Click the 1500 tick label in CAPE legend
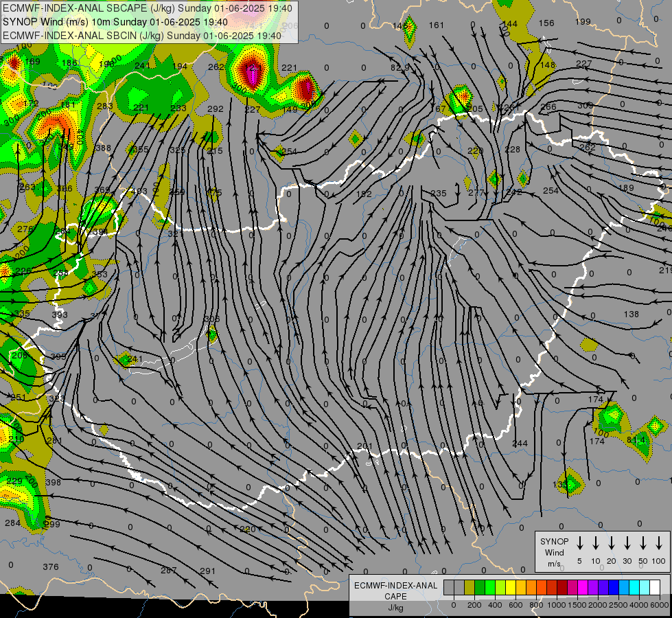The height and width of the screenshot is (618, 672). point(577,605)
